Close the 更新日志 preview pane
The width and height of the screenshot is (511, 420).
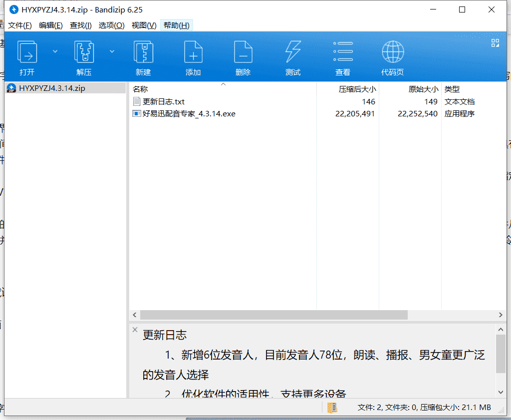(x=135, y=330)
